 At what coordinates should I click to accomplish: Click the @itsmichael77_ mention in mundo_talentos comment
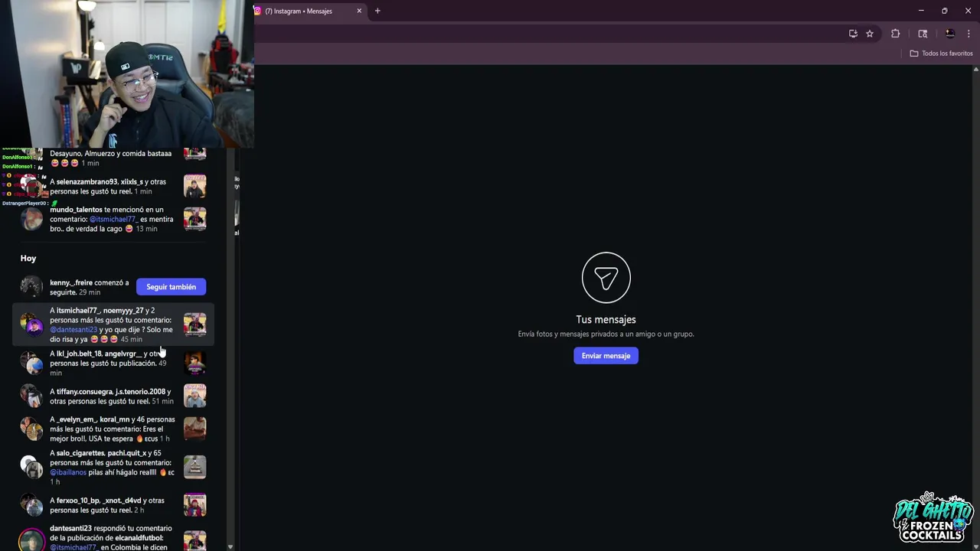coord(113,219)
